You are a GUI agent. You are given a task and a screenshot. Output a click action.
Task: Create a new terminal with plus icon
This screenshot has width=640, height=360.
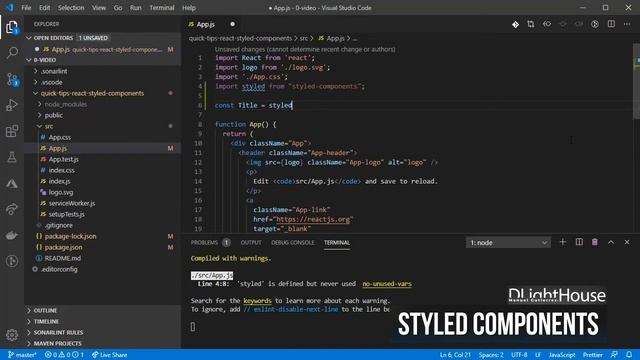click(562, 242)
